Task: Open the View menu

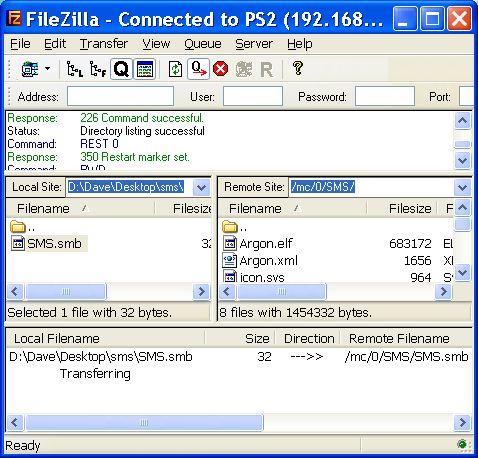Action: click(156, 44)
